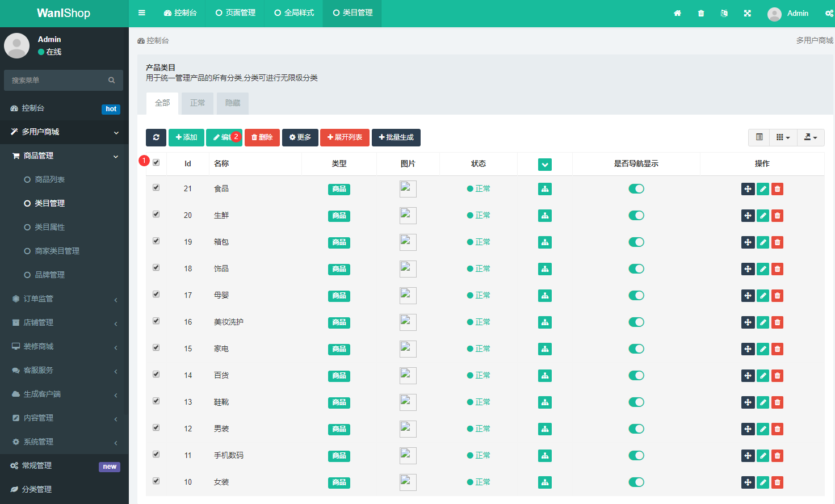Image resolution: width=835 pixels, height=504 pixels.
Task: Uncheck the checkbox for row 美妆洗护
Action: [156, 321]
